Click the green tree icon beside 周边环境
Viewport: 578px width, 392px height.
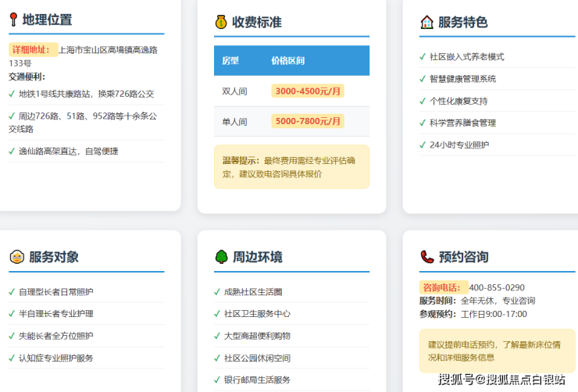[221, 257]
